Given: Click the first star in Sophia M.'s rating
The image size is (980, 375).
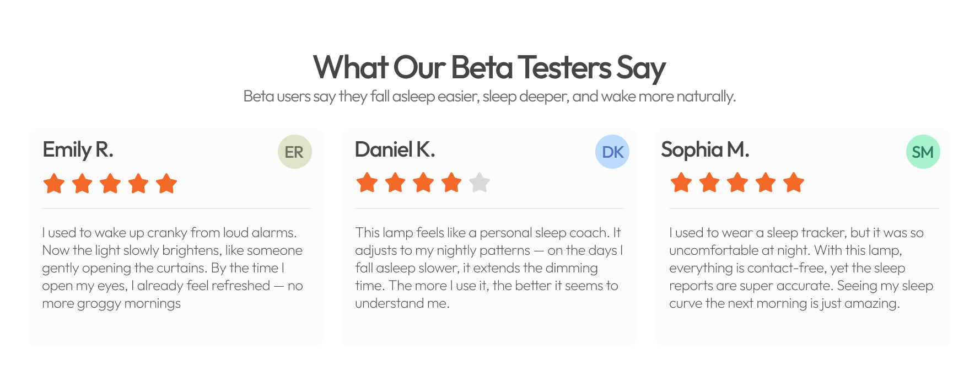Looking at the screenshot, I should (x=681, y=183).
